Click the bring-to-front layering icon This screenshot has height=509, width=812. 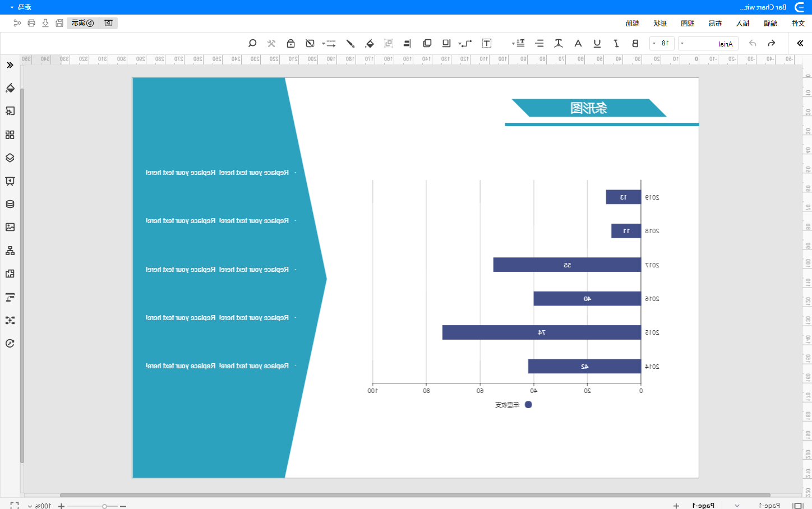427,43
